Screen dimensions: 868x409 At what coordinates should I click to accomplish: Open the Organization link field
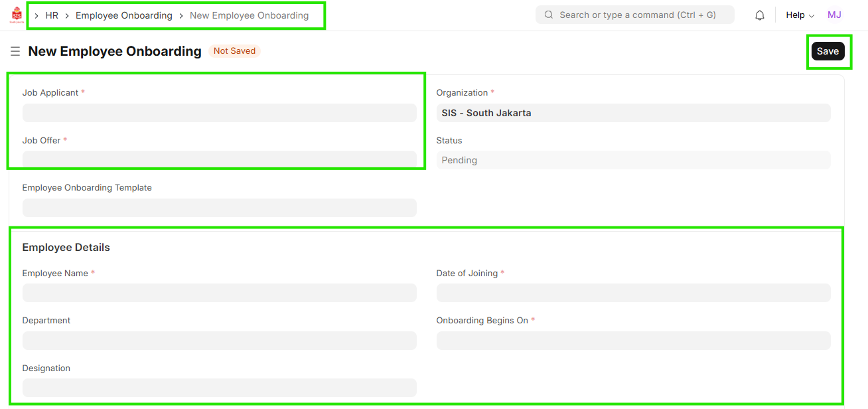click(632, 113)
